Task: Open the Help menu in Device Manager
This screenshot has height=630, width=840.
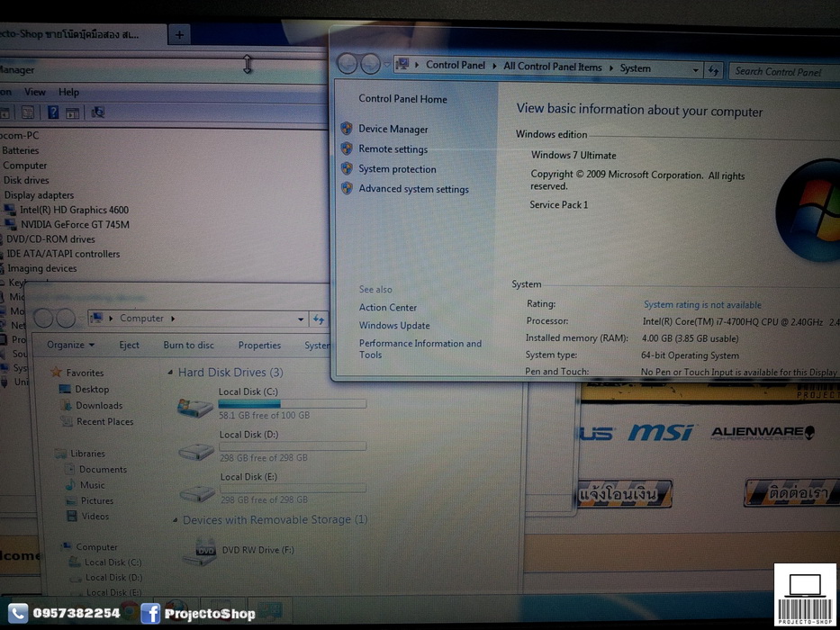Action: tap(68, 92)
